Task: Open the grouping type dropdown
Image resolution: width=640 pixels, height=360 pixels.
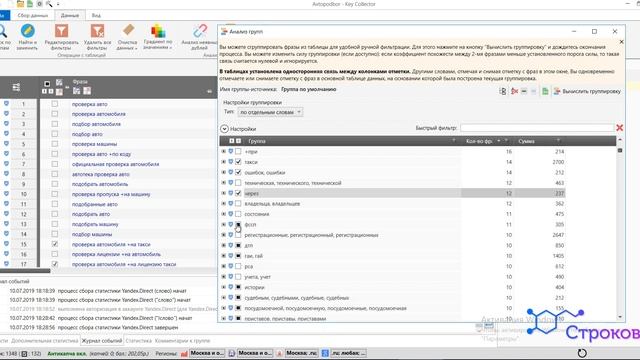Action: (270, 112)
